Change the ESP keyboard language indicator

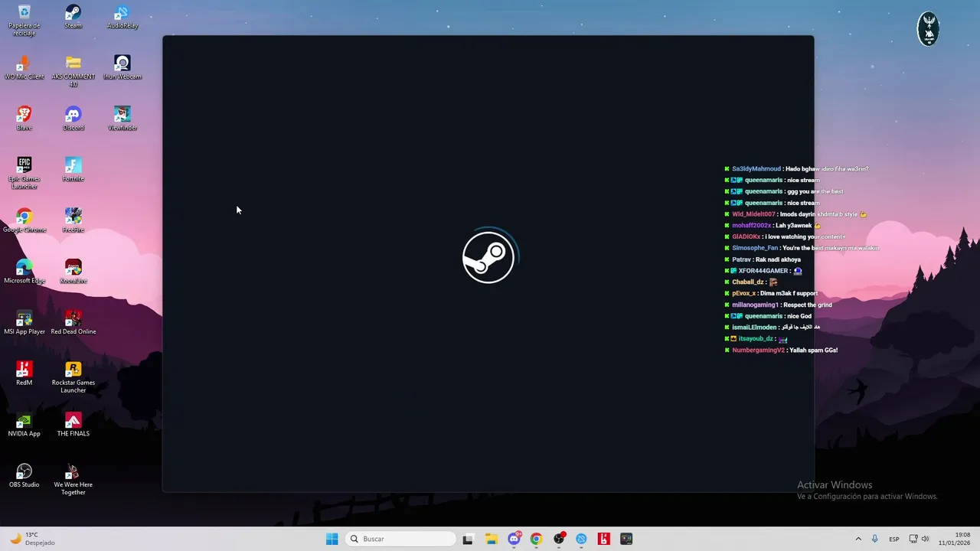coord(894,539)
